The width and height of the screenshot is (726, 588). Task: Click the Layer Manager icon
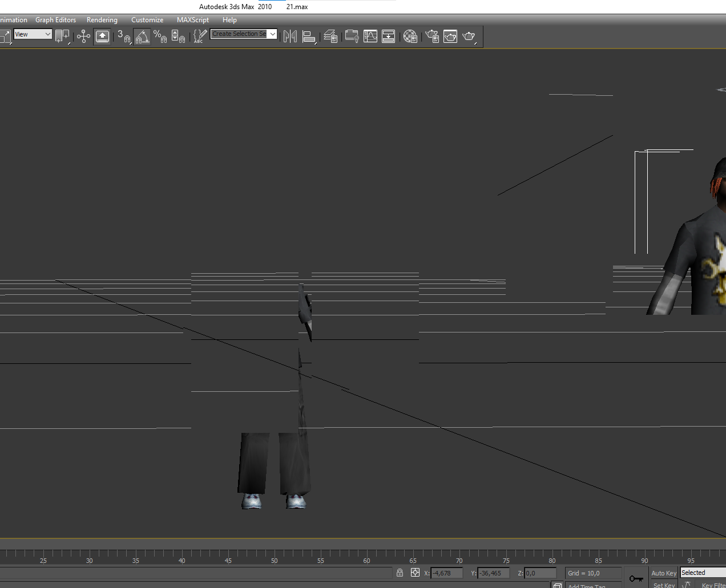click(330, 37)
